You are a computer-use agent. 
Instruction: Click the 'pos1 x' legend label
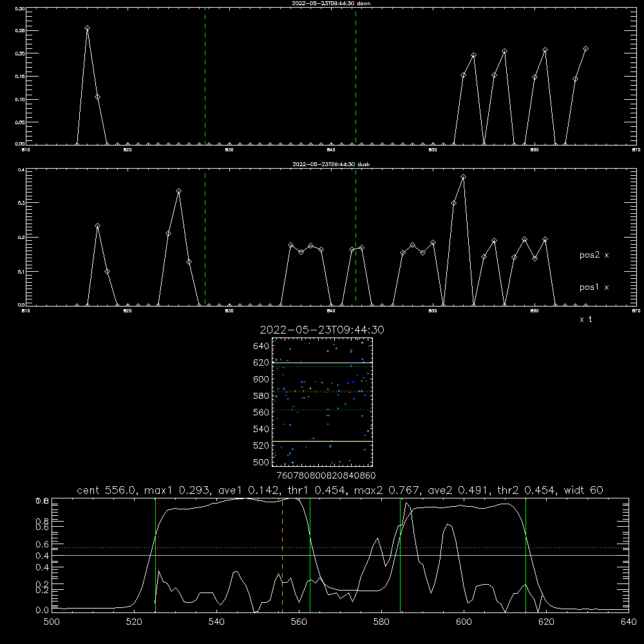pos(594,287)
